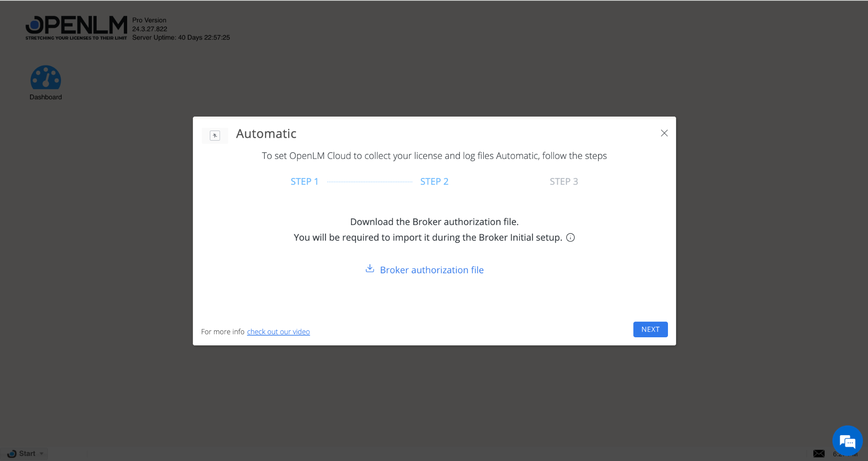Image resolution: width=868 pixels, height=461 pixels.
Task: Click the envelope icon in the system tray
Action: [818, 453]
